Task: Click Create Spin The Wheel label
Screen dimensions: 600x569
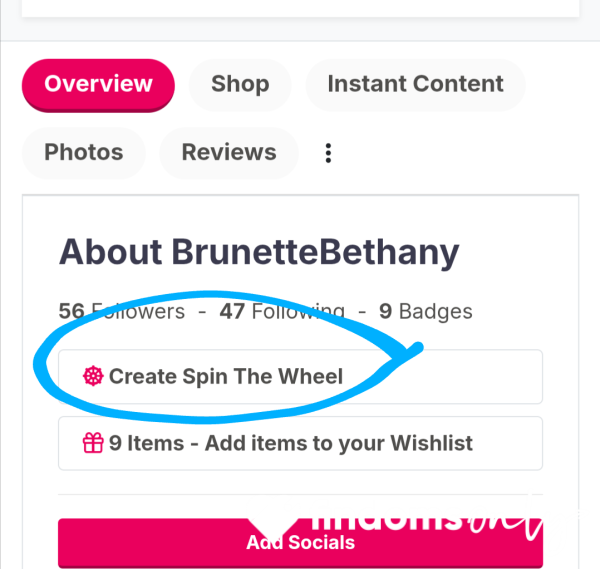Action: coord(226,376)
